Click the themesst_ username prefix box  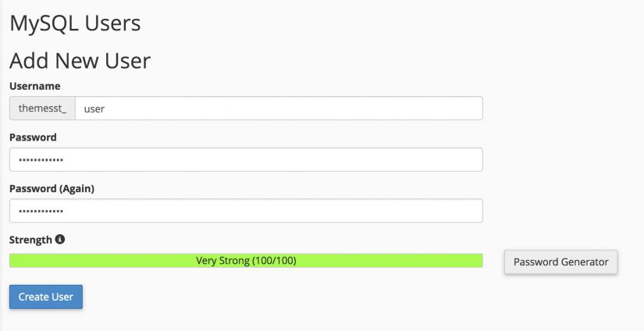[42, 109]
